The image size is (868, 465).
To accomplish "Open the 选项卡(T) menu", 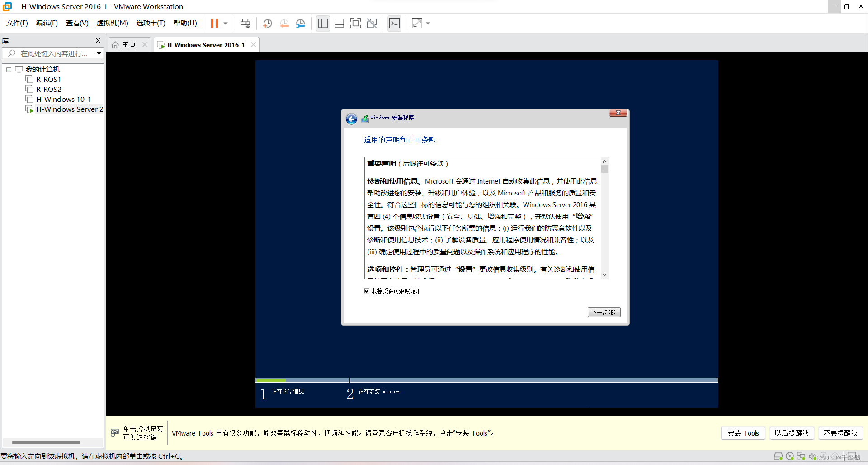I will pyautogui.click(x=151, y=23).
